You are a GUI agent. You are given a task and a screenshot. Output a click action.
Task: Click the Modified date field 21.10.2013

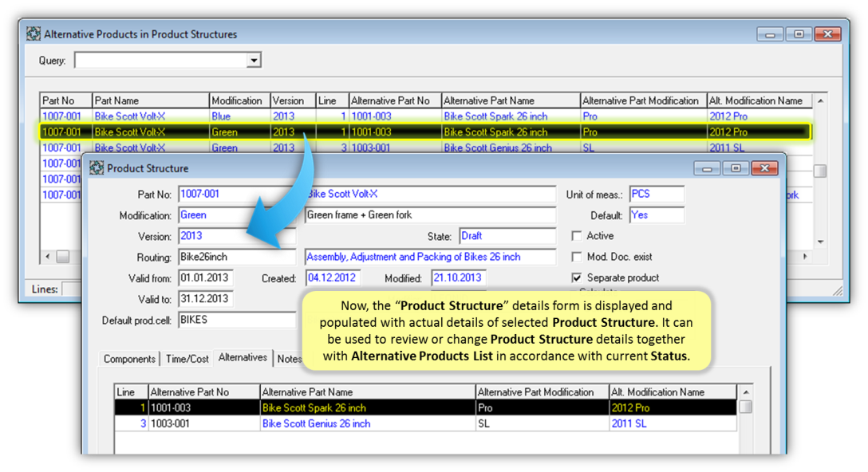click(x=459, y=277)
